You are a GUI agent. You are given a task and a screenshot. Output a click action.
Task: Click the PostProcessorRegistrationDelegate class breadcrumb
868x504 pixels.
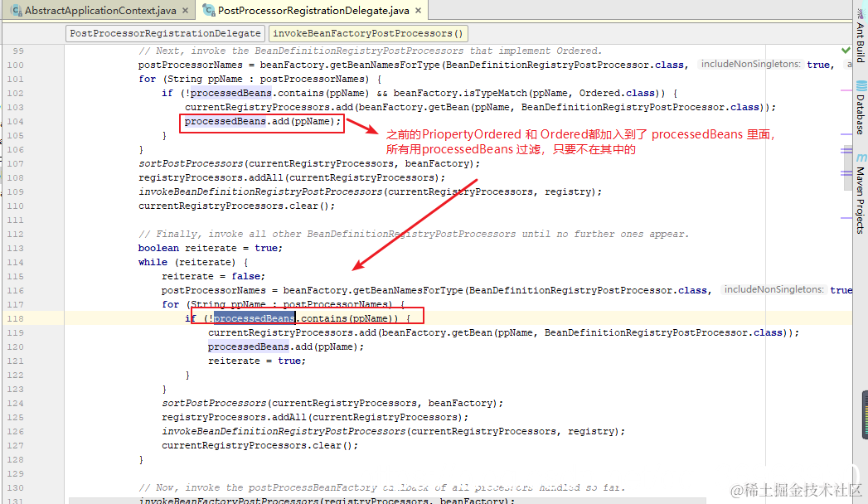point(165,33)
